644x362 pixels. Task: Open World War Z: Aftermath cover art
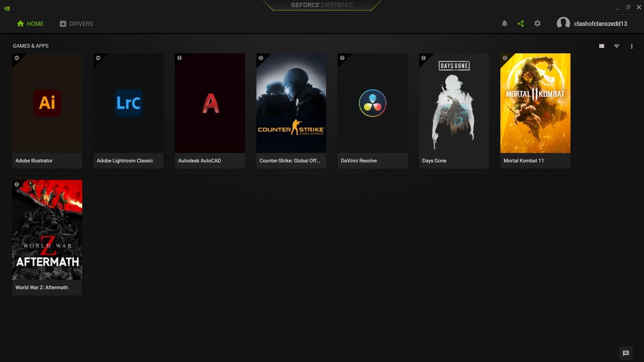(47, 230)
